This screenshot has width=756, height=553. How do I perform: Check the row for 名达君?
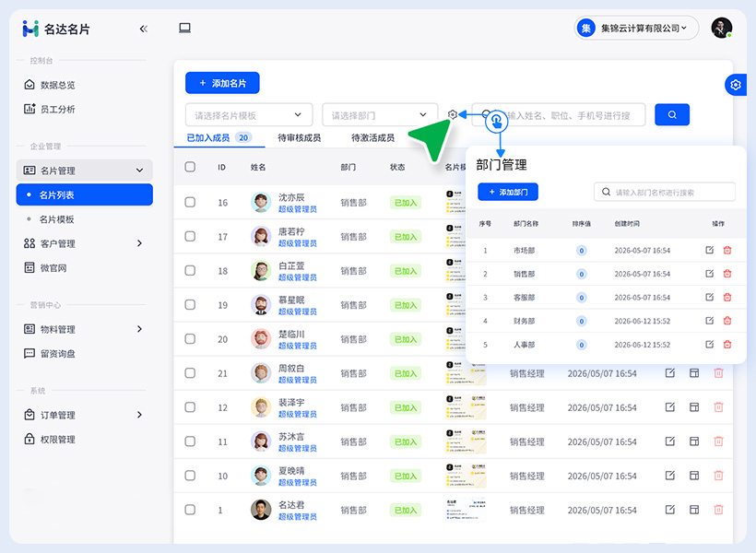[x=190, y=510]
